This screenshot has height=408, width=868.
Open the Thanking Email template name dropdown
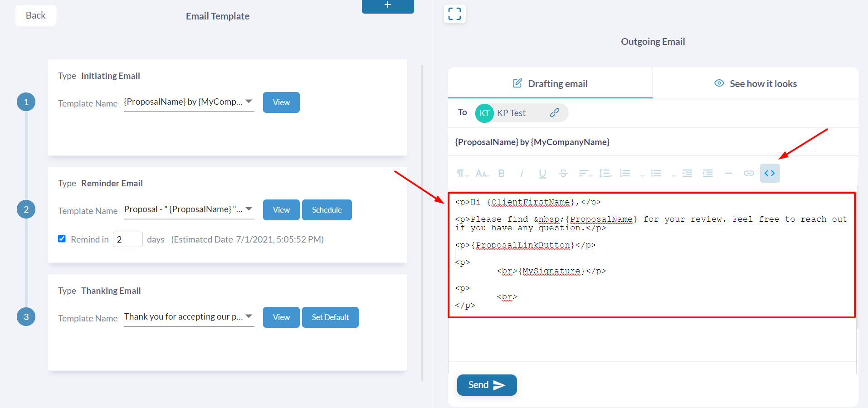(189, 317)
